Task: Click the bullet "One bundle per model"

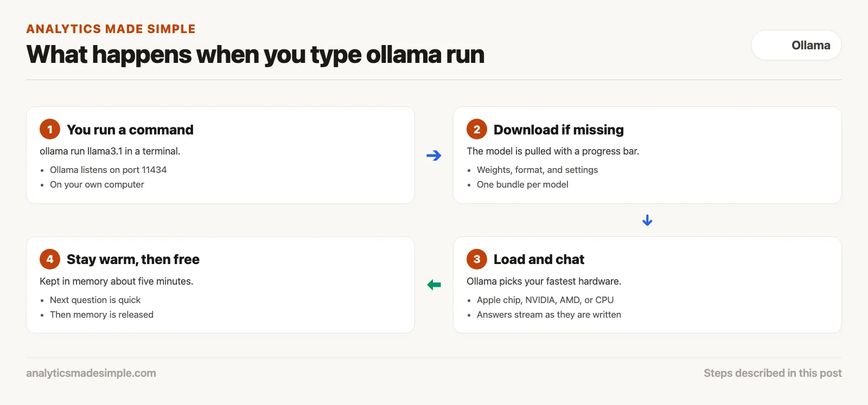Action: [x=522, y=184]
